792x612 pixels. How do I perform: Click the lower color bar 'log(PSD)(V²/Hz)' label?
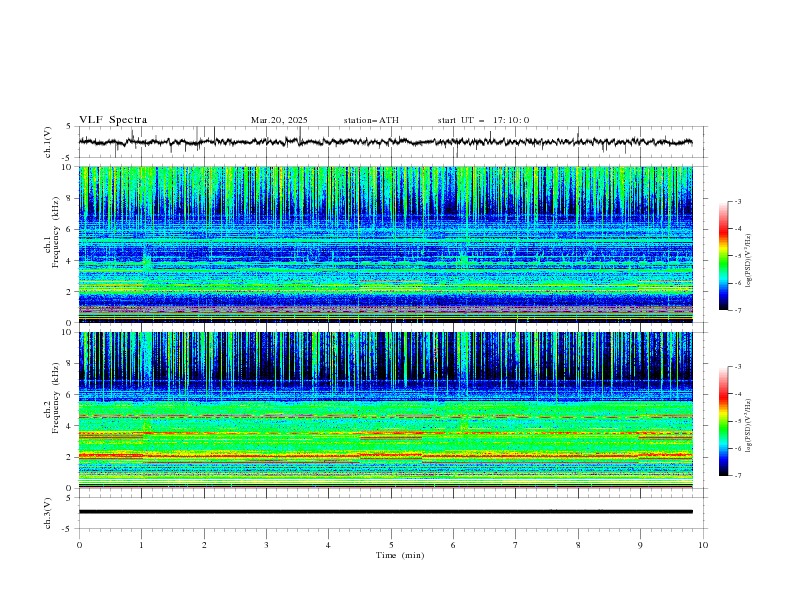748,426
